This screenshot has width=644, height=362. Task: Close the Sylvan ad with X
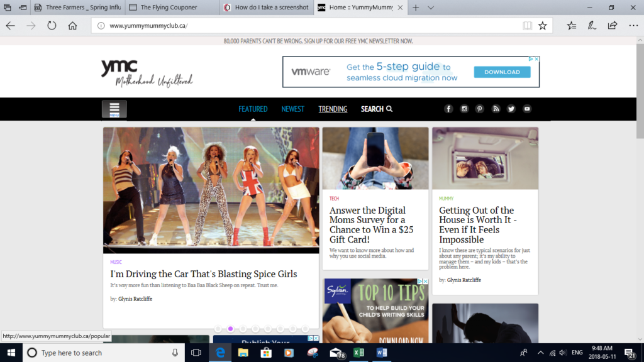[426, 281]
